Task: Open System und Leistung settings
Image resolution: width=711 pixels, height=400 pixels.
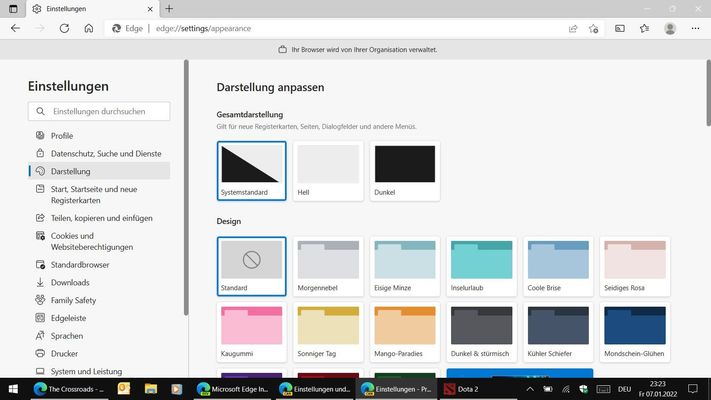Action: click(x=99, y=371)
